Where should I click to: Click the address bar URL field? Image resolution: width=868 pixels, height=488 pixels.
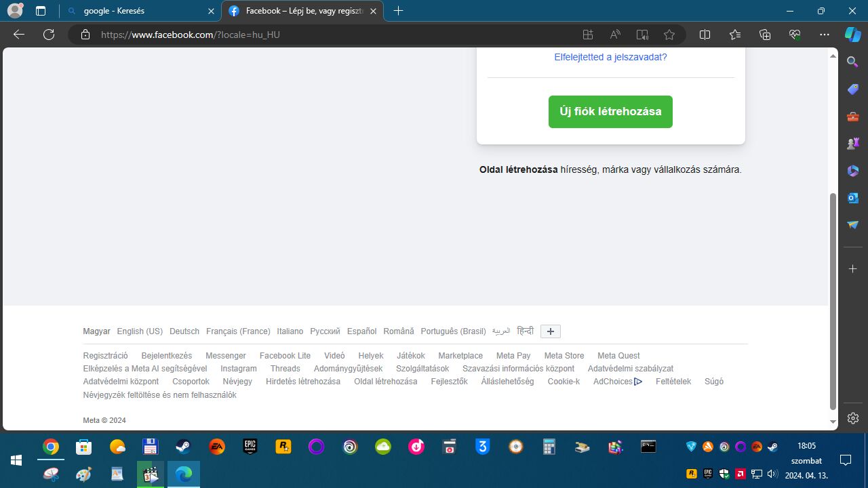[325, 35]
